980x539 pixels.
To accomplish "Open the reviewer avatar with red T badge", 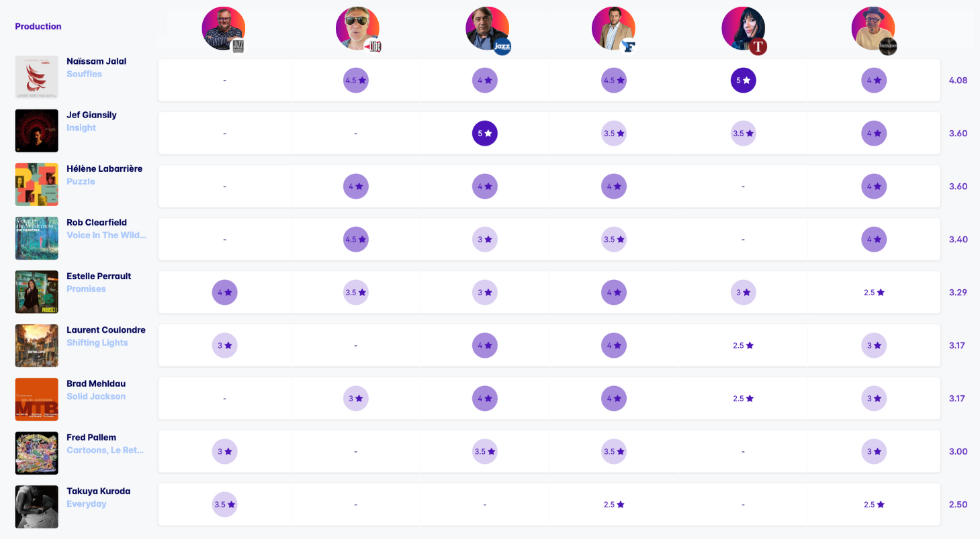I will 743,28.
